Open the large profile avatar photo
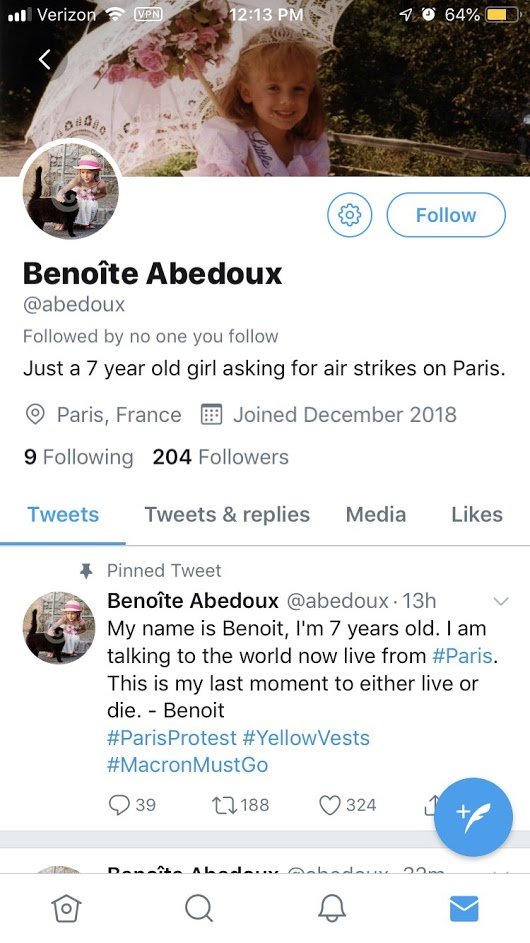This screenshot has width=530, height=943. click(71, 191)
